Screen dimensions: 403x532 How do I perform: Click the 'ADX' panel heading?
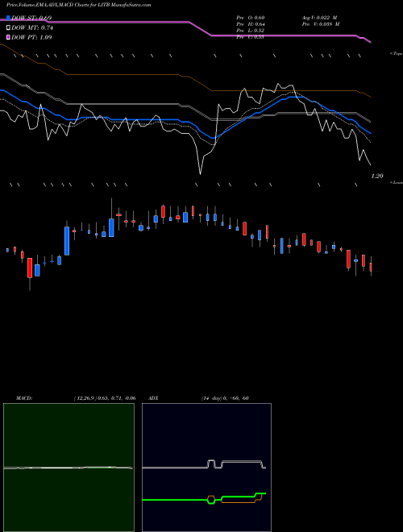[x=153, y=398]
